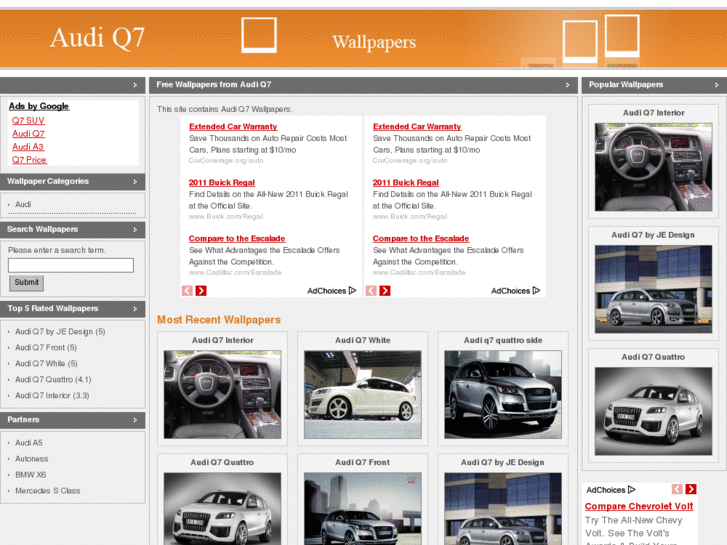727x545 pixels.
Task: Click the Audi Q7 Front title under Most Recent
Action: (363, 462)
